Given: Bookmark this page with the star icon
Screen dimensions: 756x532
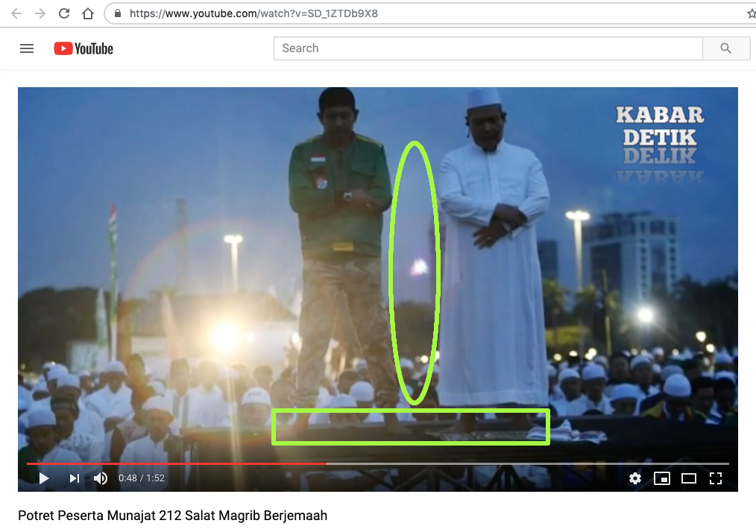Looking at the screenshot, I should [x=750, y=13].
